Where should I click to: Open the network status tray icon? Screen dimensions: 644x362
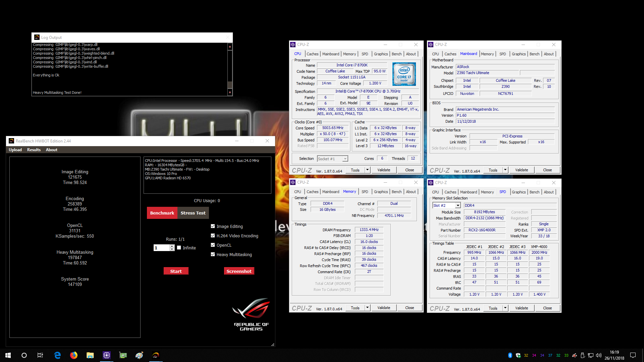591,355
